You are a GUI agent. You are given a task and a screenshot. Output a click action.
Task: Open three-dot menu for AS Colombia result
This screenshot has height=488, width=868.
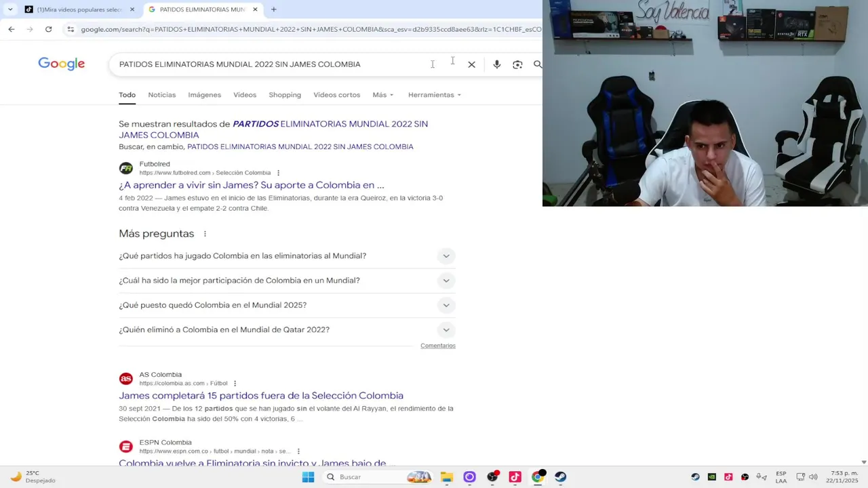(x=235, y=384)
